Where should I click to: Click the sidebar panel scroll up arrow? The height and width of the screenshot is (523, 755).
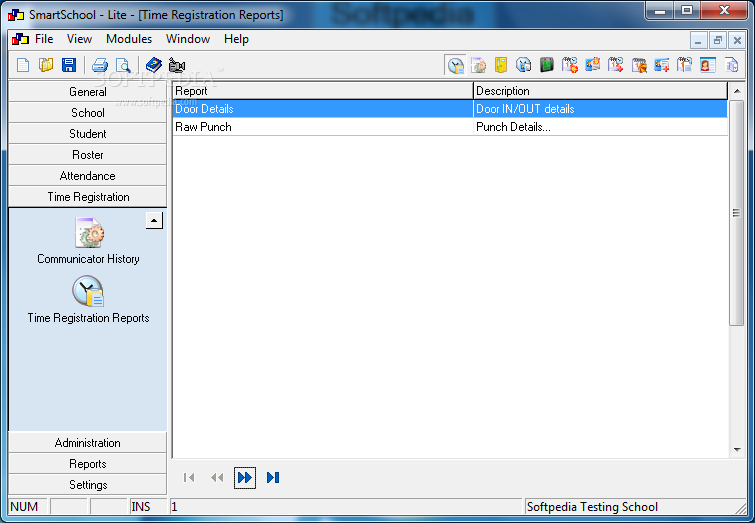(x=154, y=221)
